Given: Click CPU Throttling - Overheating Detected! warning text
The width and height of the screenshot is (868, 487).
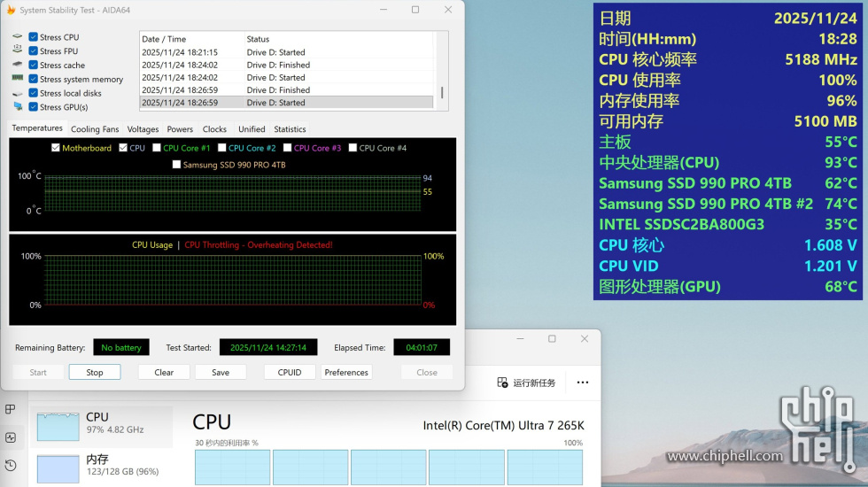Looking at the screenshot, I should (x=259, y=244).
